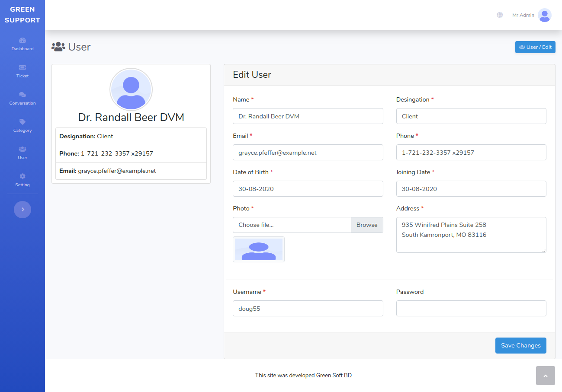562x392 pixels.
Task: Click the Date of Birth field
Action: click(x=308, y=189)
